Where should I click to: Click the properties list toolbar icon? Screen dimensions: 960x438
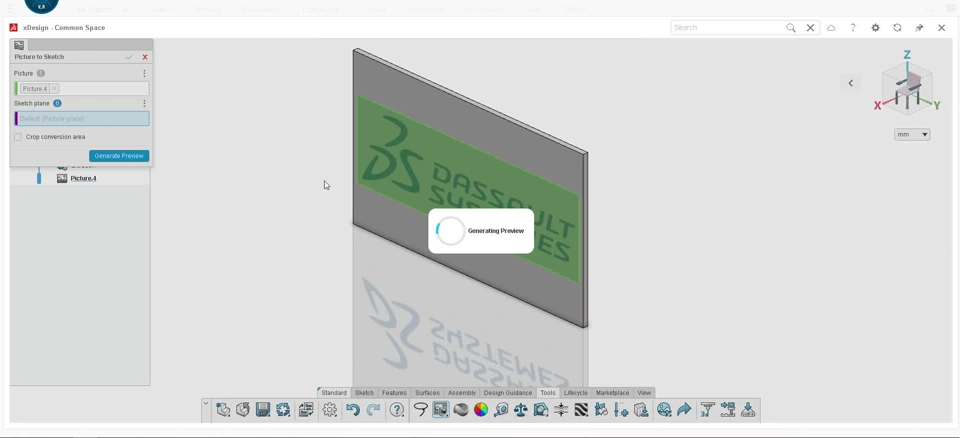pos(306,410)
